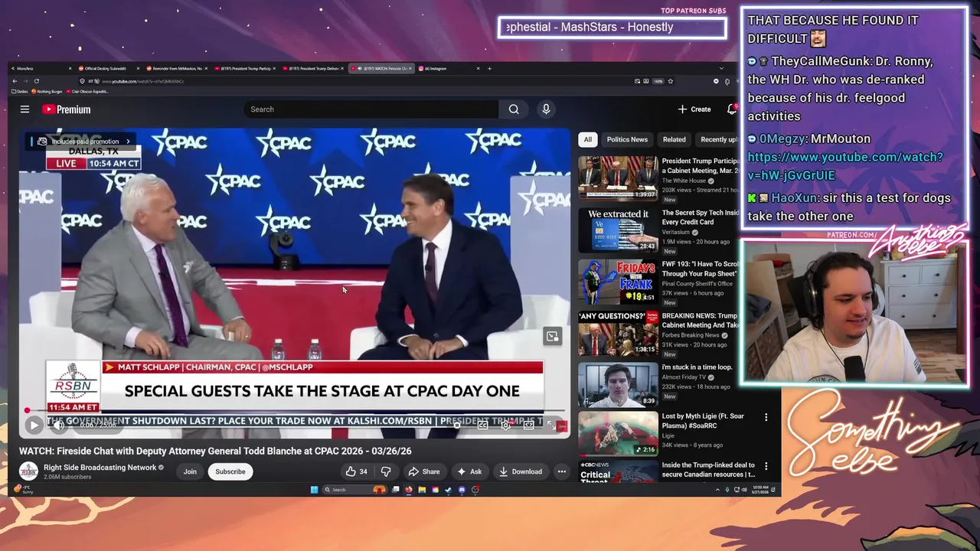Like the video with thumbs up
This screenshot has height=551, width=980.
tap(356, 471)
